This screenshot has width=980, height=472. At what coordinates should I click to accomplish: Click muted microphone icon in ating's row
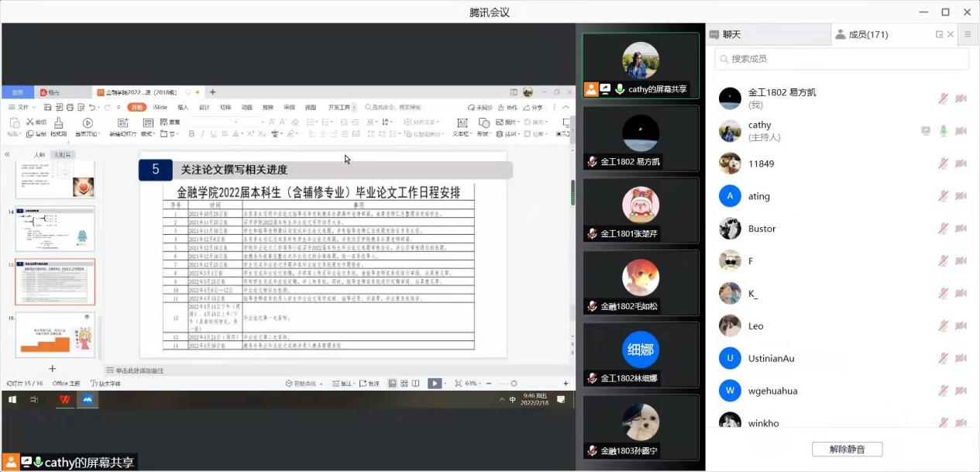[x=943, y=196]
